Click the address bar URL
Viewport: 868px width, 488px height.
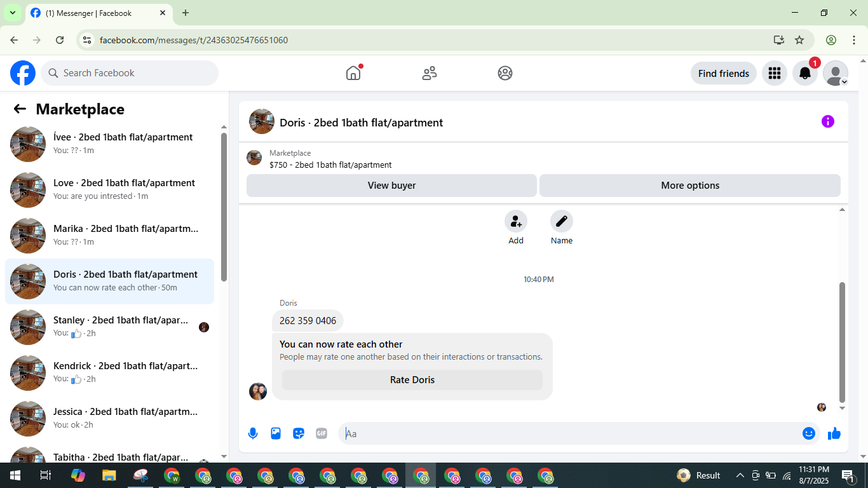coord(194,40)
